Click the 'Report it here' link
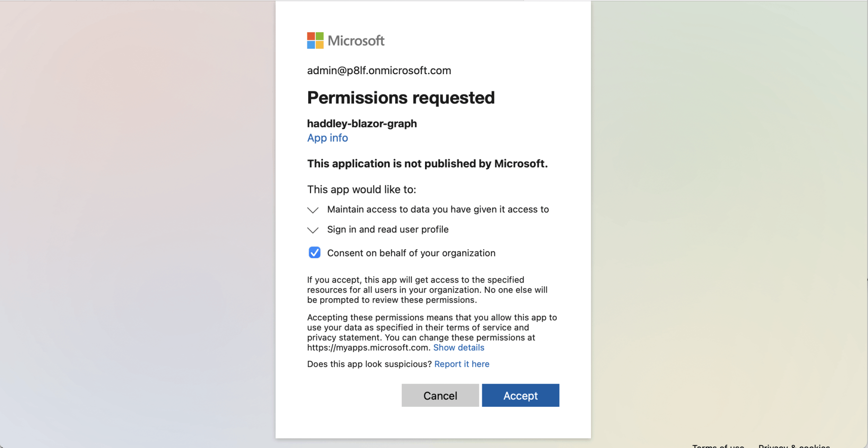868x448 pixels. pyautogui.click(x=462, y=364)
